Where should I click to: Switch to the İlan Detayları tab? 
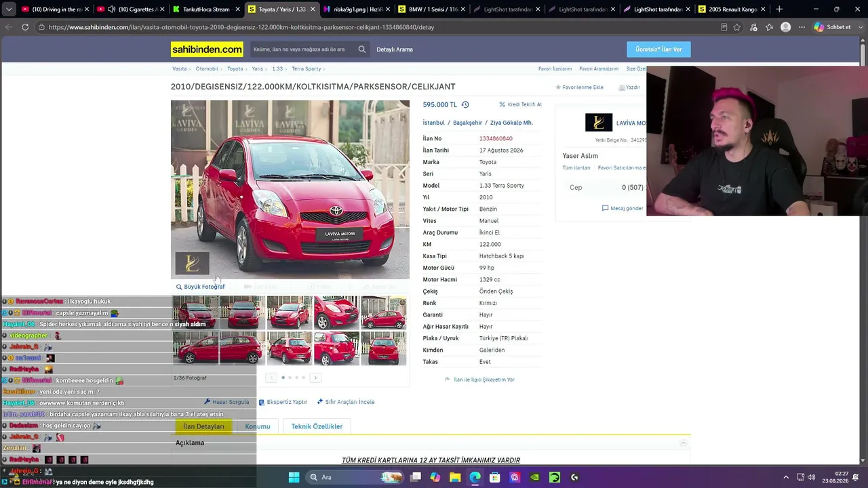[203, 426]
